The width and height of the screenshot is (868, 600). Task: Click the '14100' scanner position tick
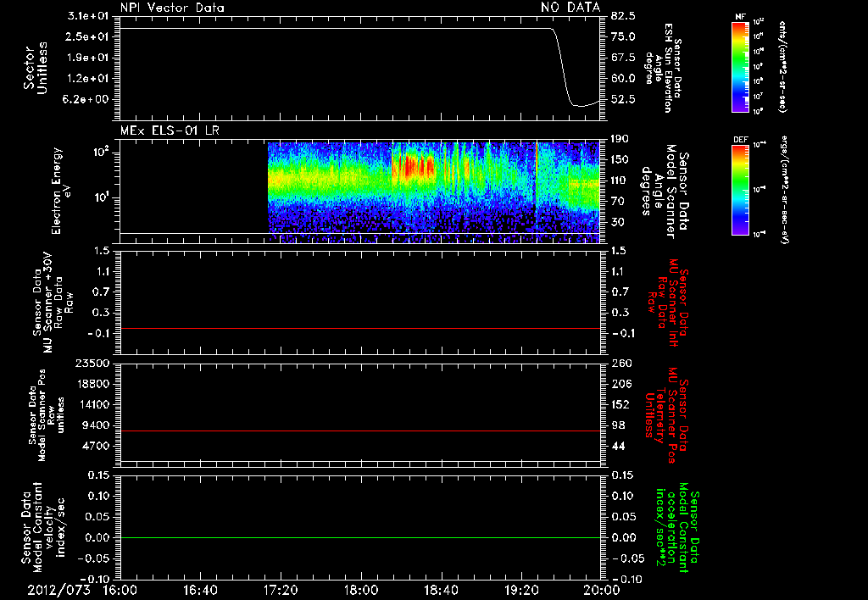[93, 404]
